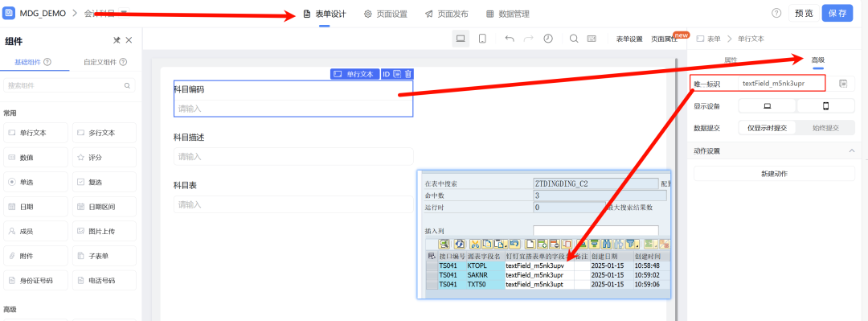The width and height of the screenshot is (868, 321).
Task: Pin the 组件 panel with pushpin icon
Action: [x=117, y=40]
